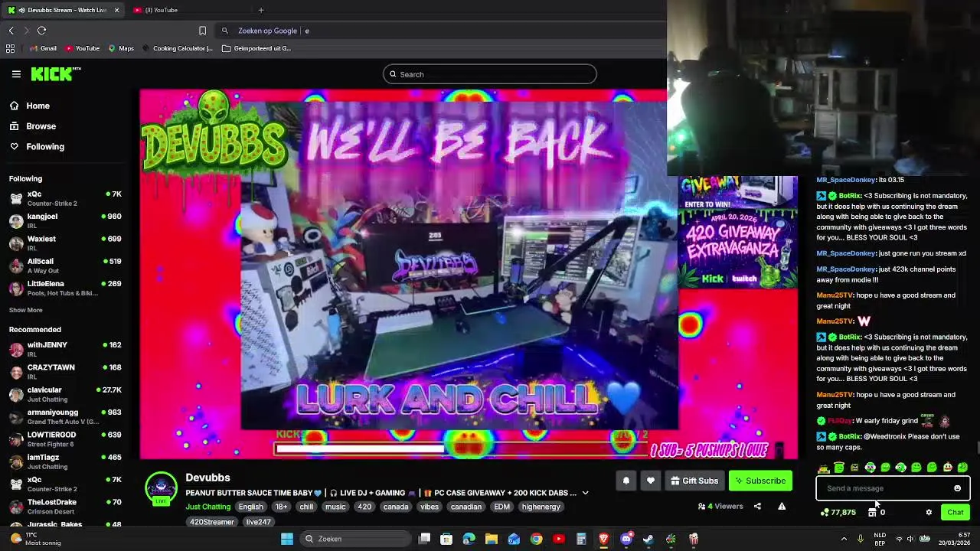Screen dimensions: 980x551
Task: Reload the page
Action: tap(42, 31)
